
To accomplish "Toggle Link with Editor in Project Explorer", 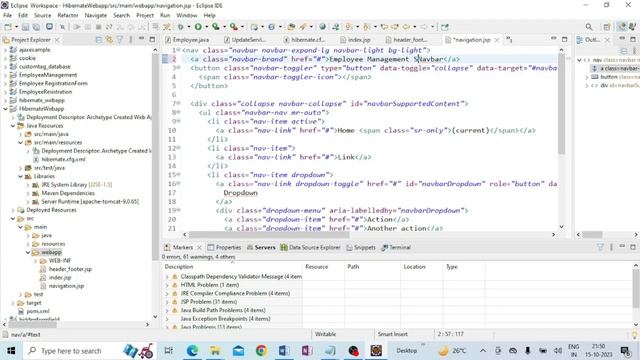I will tap(109, 40).
